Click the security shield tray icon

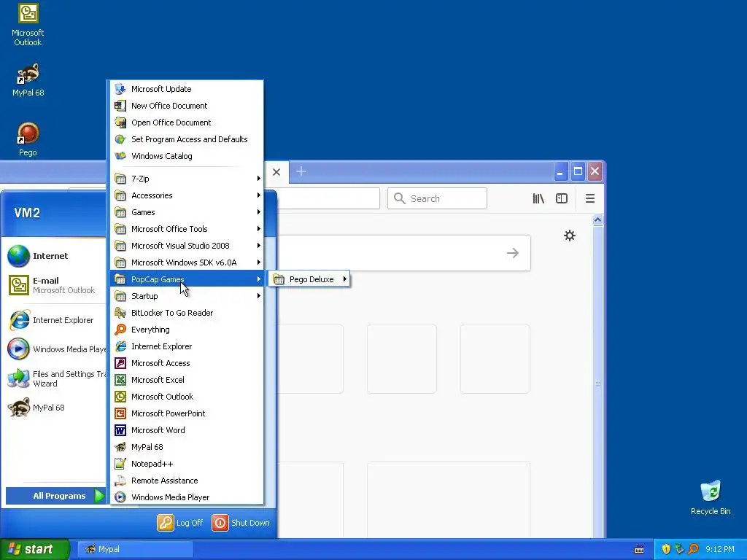tap(666, 549)
